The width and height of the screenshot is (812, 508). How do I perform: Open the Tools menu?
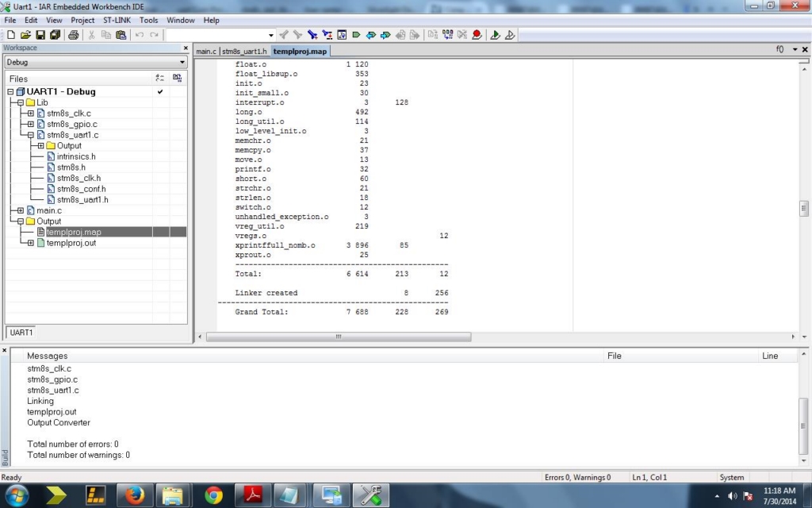click(148, 20)
